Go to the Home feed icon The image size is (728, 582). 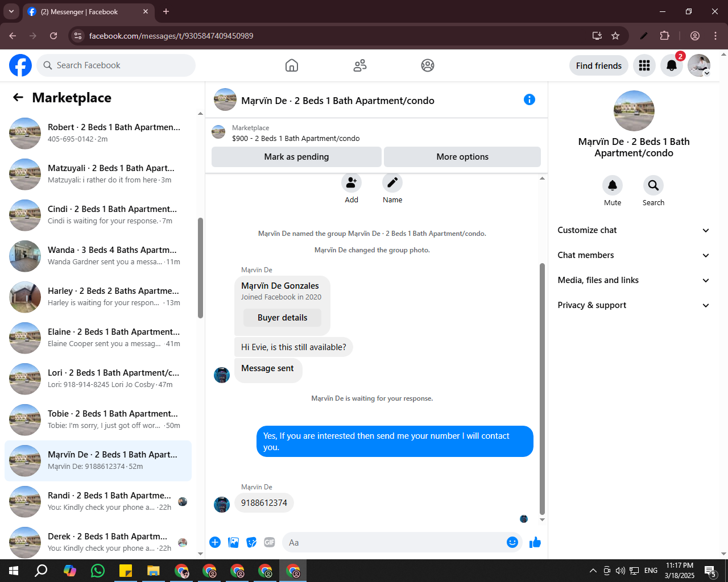(x=292, y=65)
